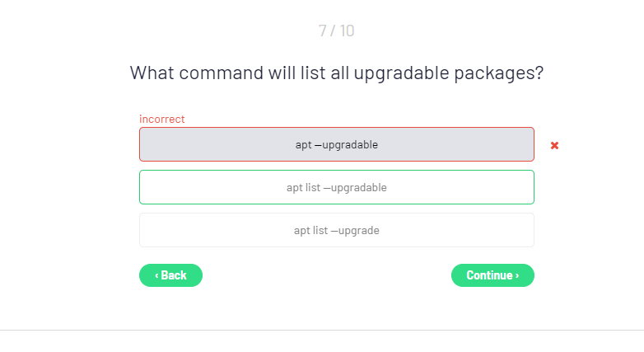Choose the "apt list —upgradable" answer
Screen dimensions: 644x352
point(336,187)
